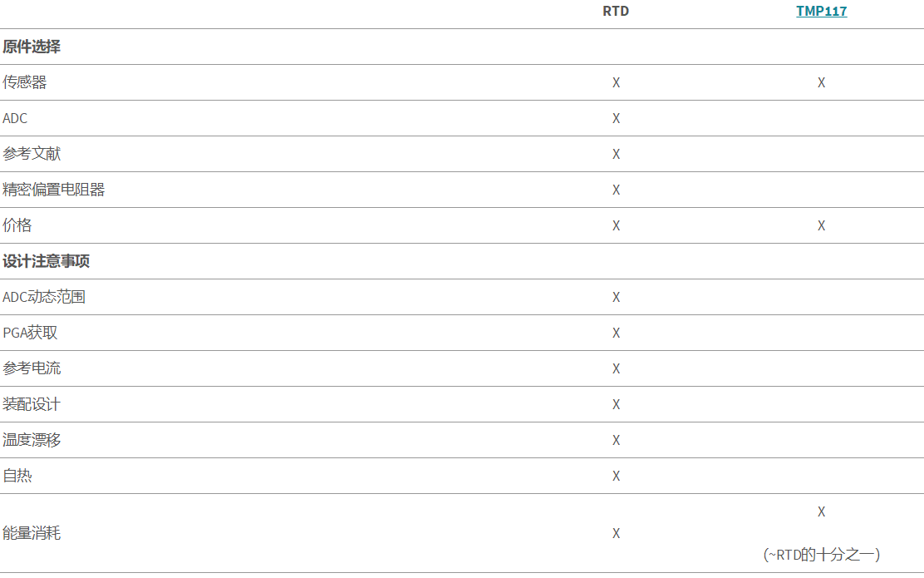Select the 能量消耗 row label
The width and height of the screenshot is (924, 578).
pos(32,533)
